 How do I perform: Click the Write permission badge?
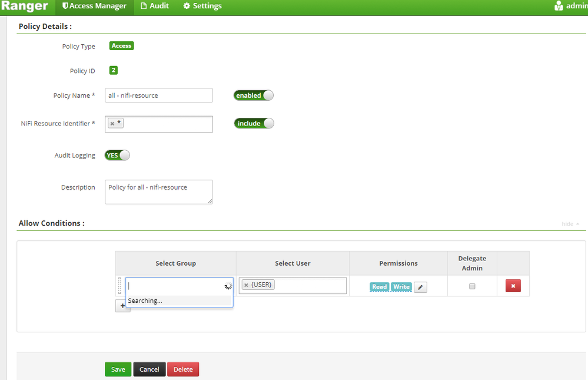[x=401, y=286]
